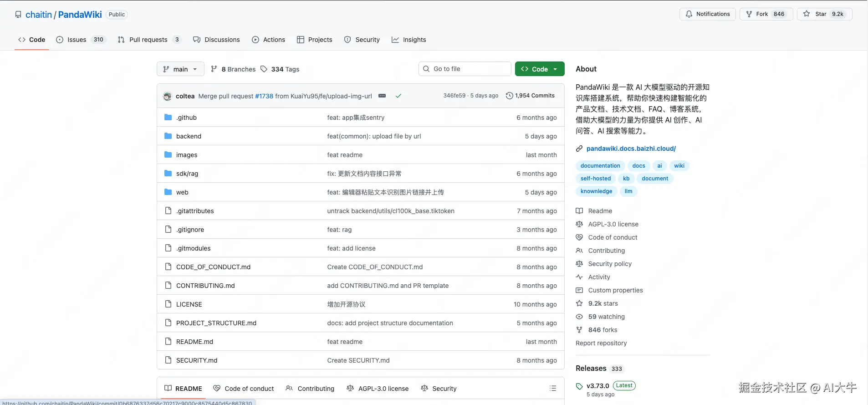Open the Pull requests tab
The width and height of the screenshot is (868, 405).
tap(149, 40)
